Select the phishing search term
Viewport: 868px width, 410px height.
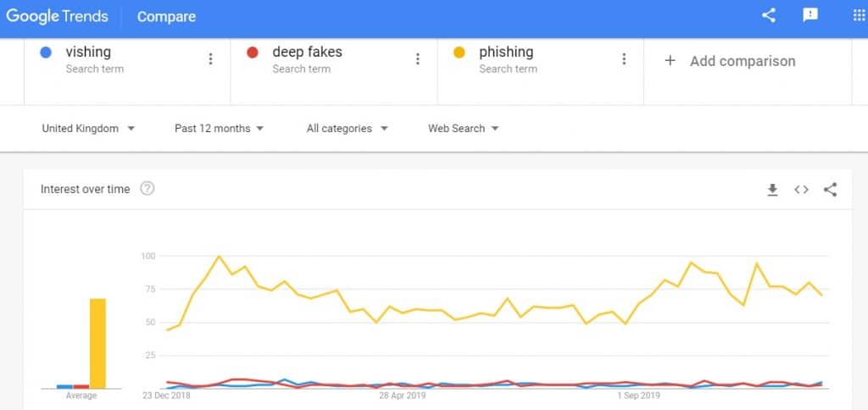click(x=506, y=53)
